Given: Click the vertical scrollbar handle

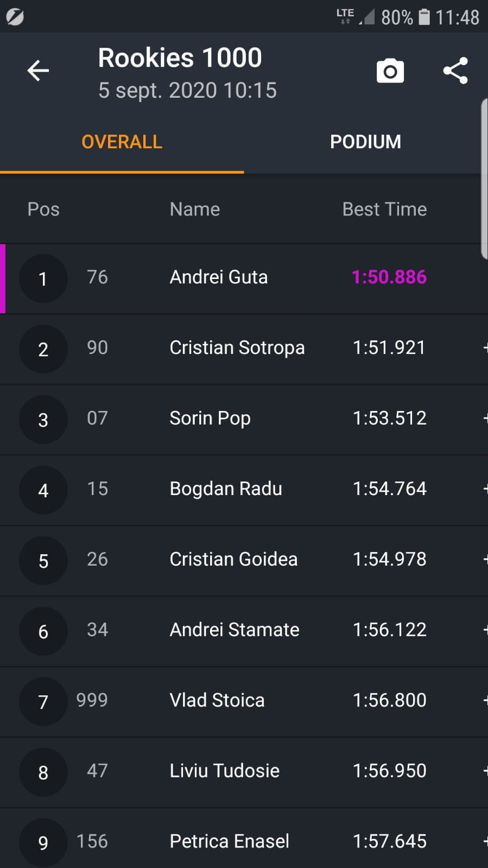Looking at the screenshot, I should pos(484,179).
